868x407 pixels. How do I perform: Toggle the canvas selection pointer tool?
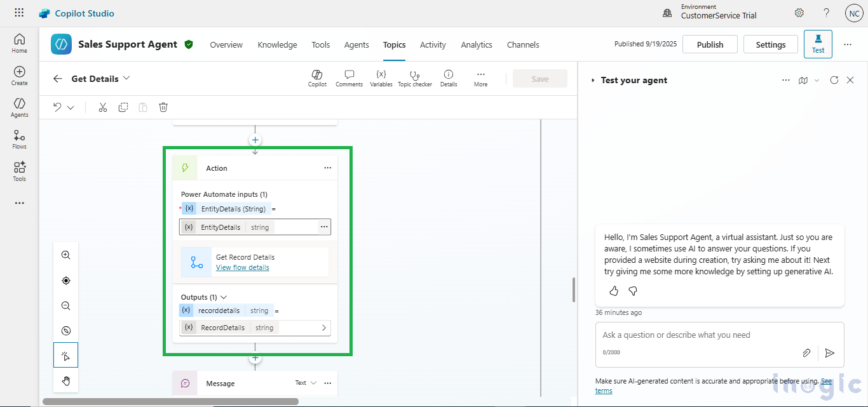click(x=65, y=356)
